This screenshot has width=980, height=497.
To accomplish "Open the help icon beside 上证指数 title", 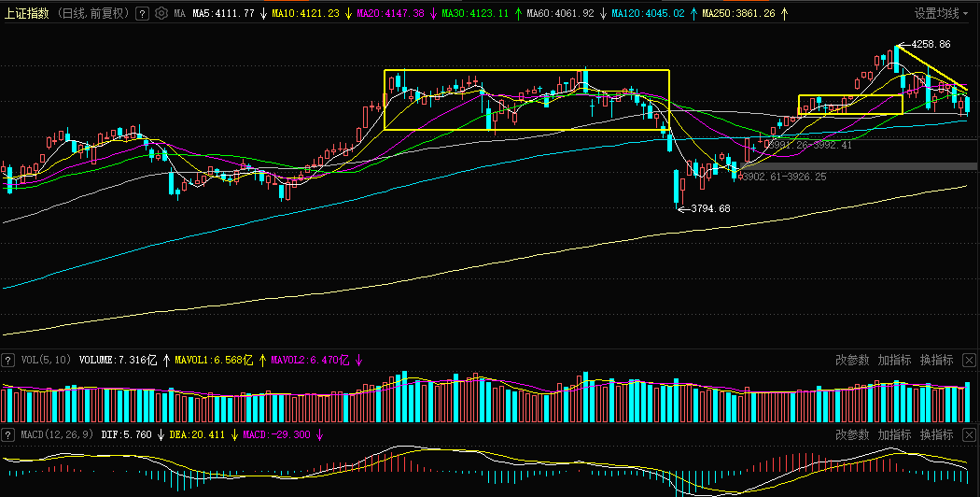I will [143, 13].
